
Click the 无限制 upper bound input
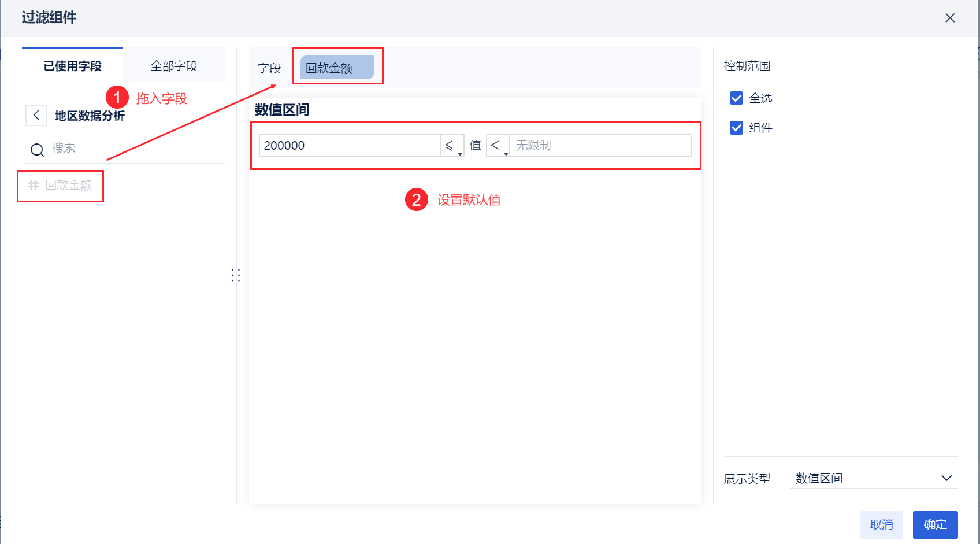(600, 146)
